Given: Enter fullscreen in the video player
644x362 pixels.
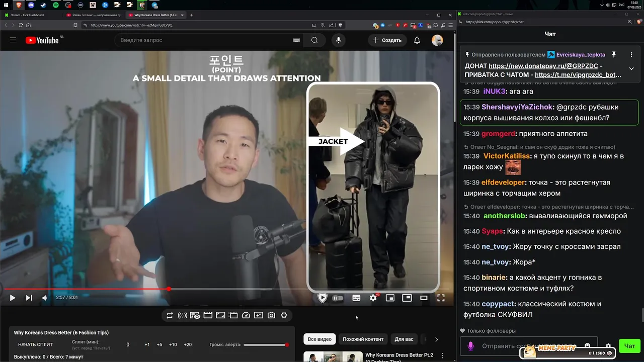Looking at the screenshot, I should [x=441, y=298].
